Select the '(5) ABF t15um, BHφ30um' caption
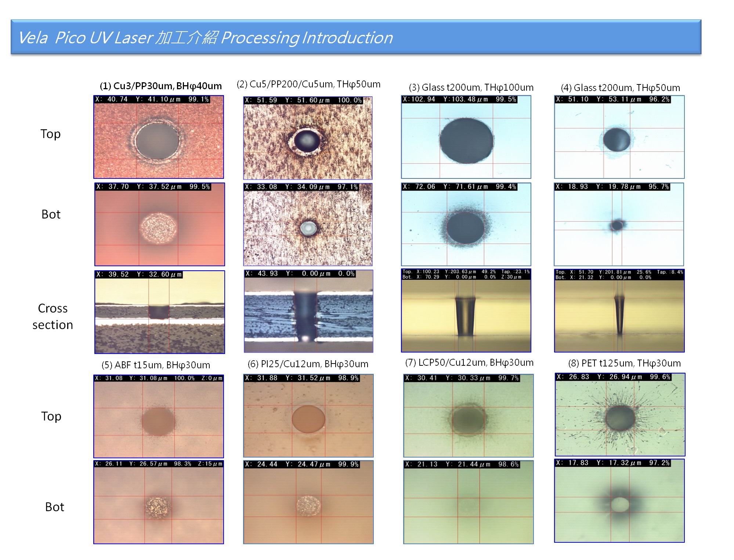This screenshot has height=560, width=734. pos(156,365)
